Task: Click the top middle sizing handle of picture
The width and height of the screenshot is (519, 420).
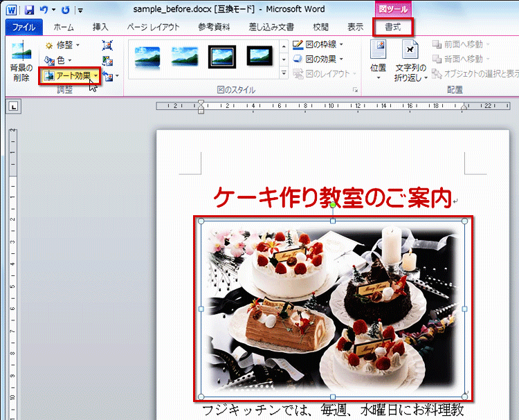Action: tap(333, 221)
